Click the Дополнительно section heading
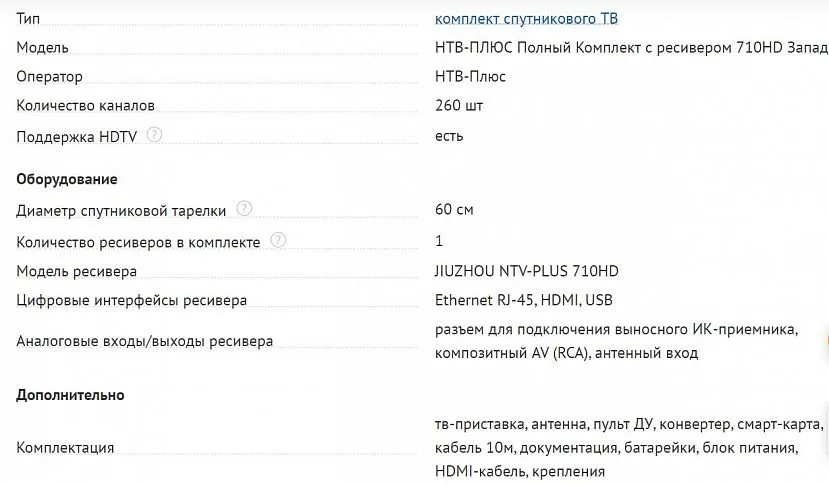The image size is (829, 485). click(x=70, y=395)
